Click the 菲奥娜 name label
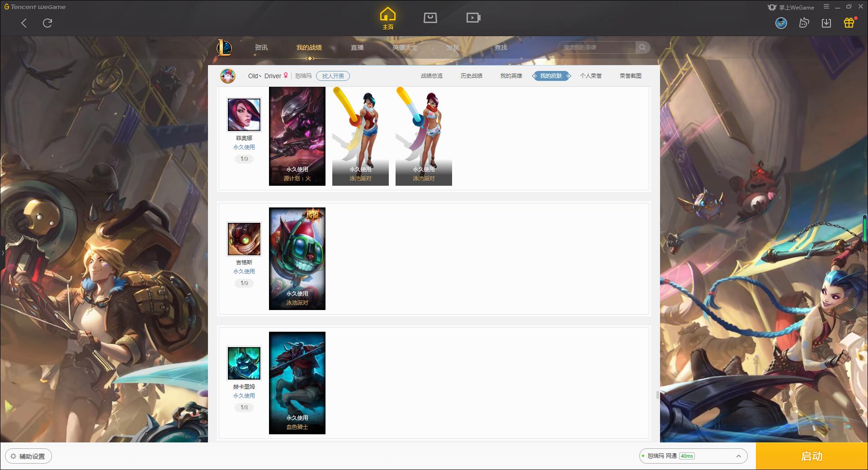 [x=244, y=138]
